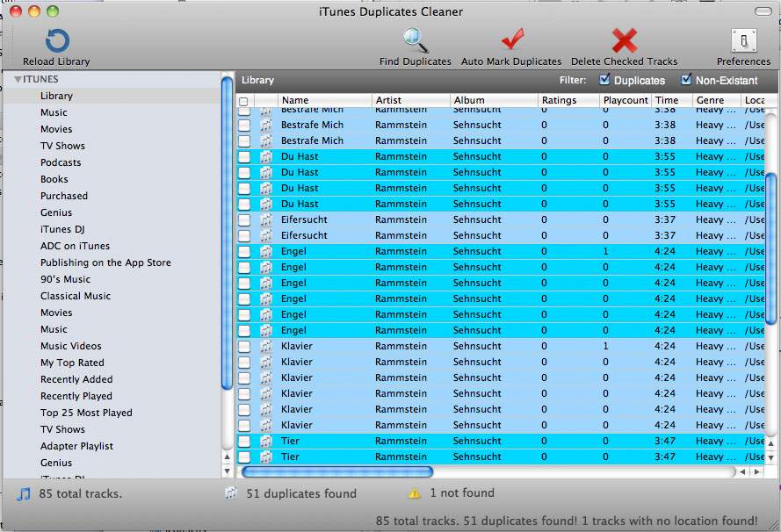Select ADC on iTunes playlist
This screenshot has width=781, height=532.
click(x=75, y=246)
